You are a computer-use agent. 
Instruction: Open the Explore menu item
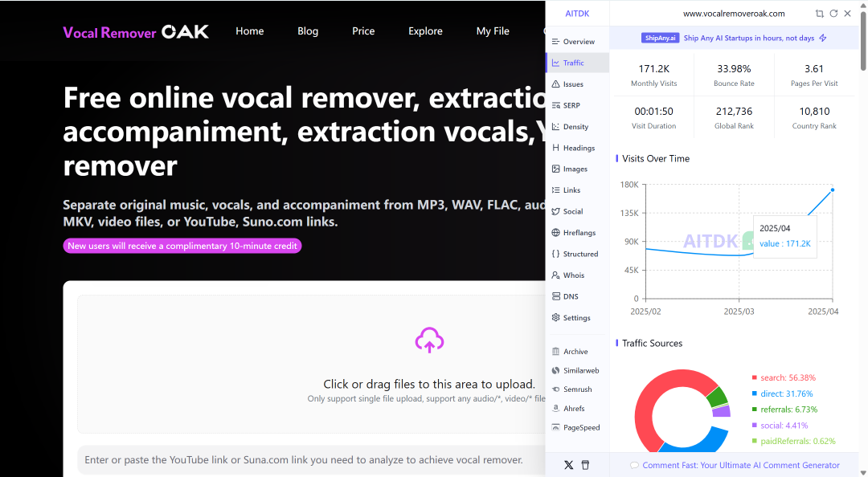[x=425, y=31]
